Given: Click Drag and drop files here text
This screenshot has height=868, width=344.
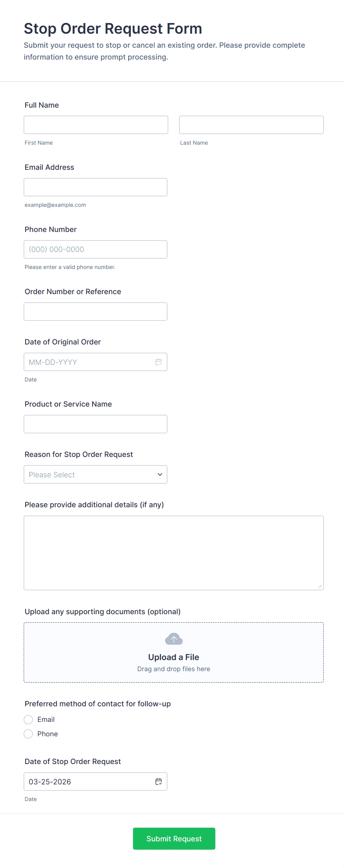Looking at the screenshot, I should (x=173, y=669).
